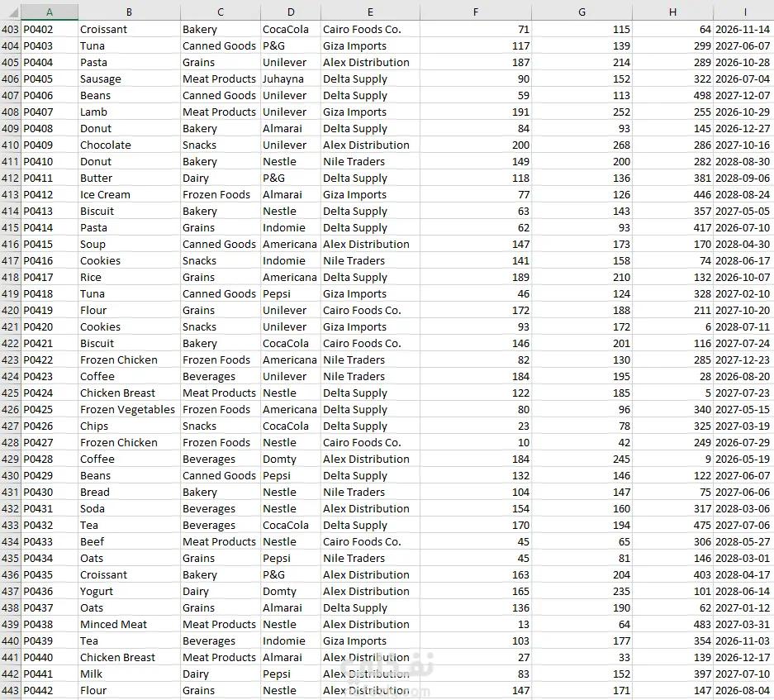Click value 235 in Yogurt row

582,591
